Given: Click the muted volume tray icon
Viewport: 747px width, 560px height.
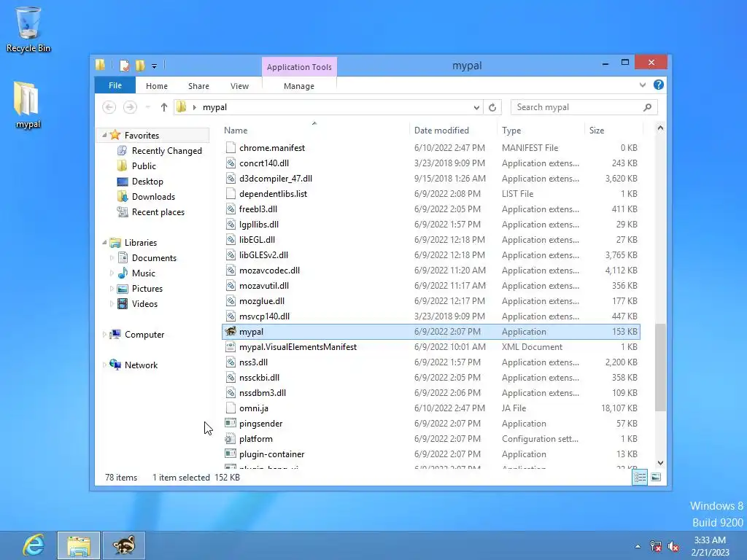Looking at the screenshot, I should point(673,547).
